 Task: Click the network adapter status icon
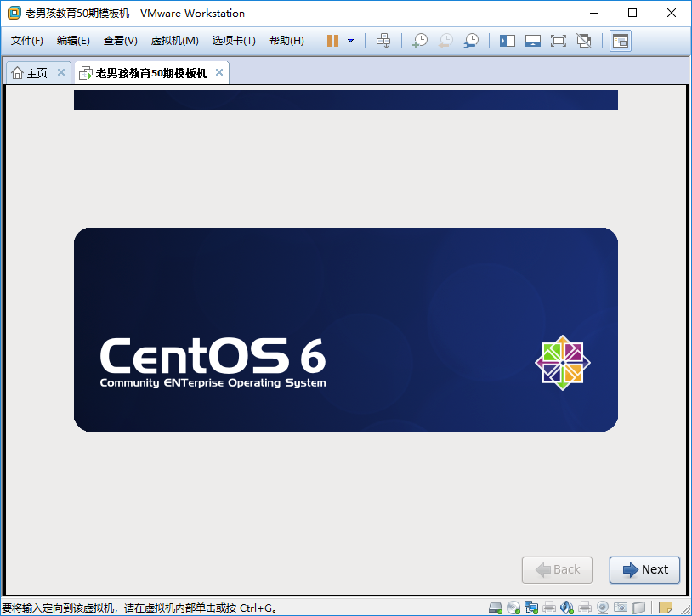531,608
